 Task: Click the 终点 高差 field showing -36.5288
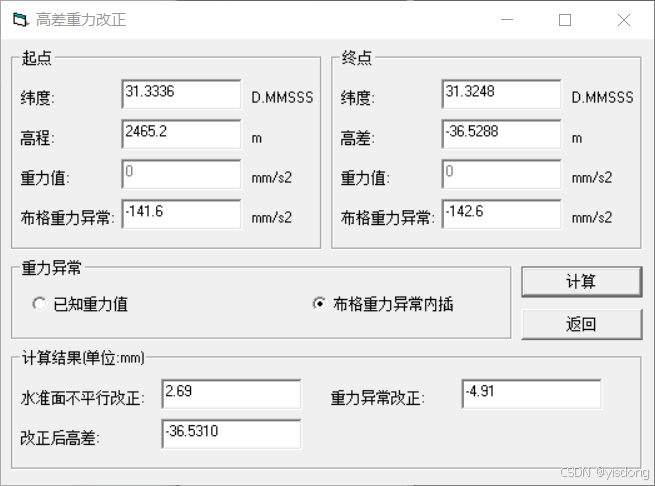click(501, 134)
